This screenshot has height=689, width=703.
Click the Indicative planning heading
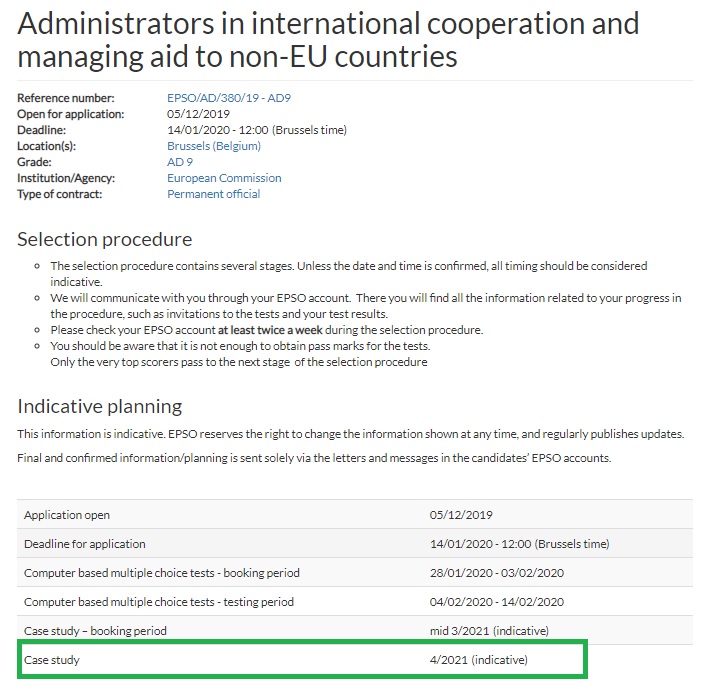pos(99,406)
